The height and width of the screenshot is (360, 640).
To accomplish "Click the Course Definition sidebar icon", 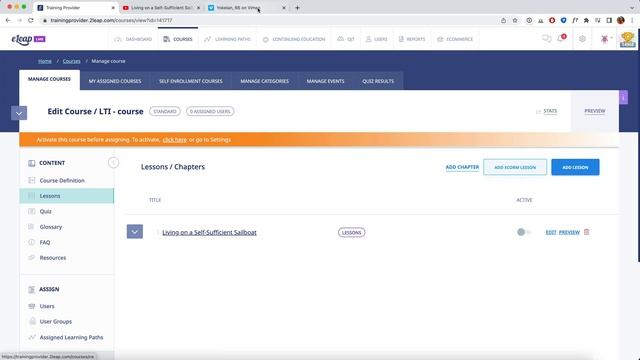I will tap(31, 180).
